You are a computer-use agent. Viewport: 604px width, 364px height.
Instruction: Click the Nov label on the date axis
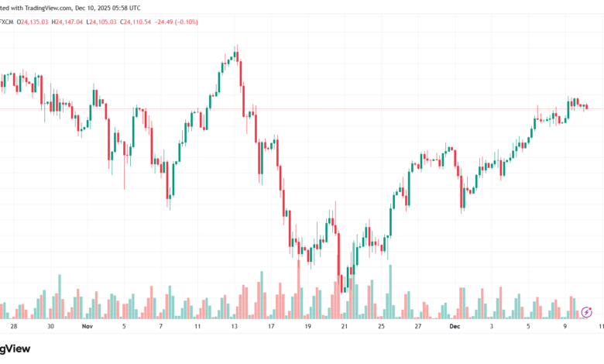tap(86, 327)
